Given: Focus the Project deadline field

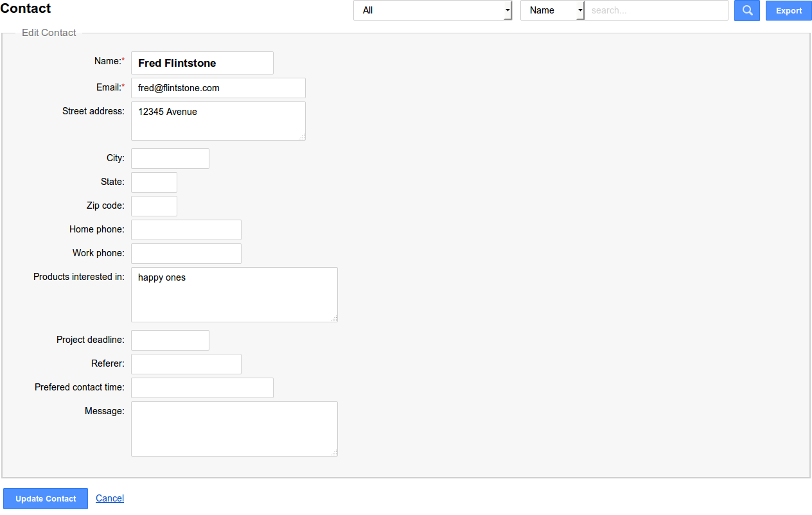Looking at the screenshot, I should coord(170,340).
